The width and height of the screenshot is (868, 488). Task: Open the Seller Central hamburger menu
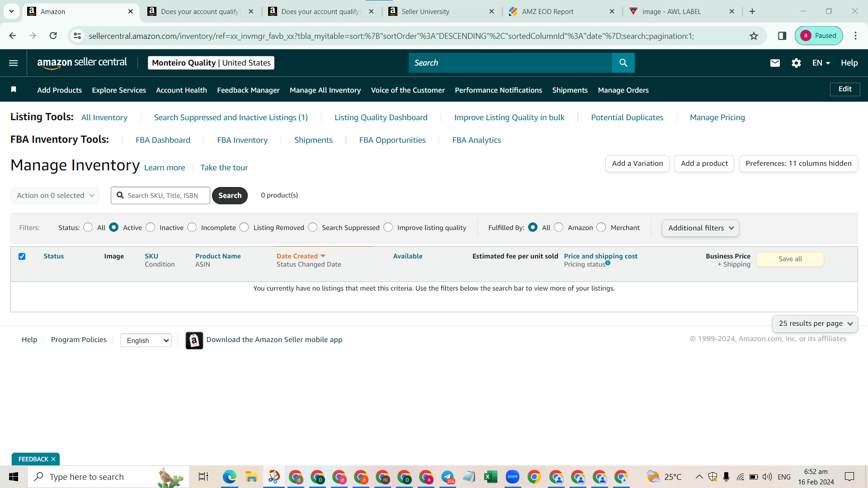point(14,63)
